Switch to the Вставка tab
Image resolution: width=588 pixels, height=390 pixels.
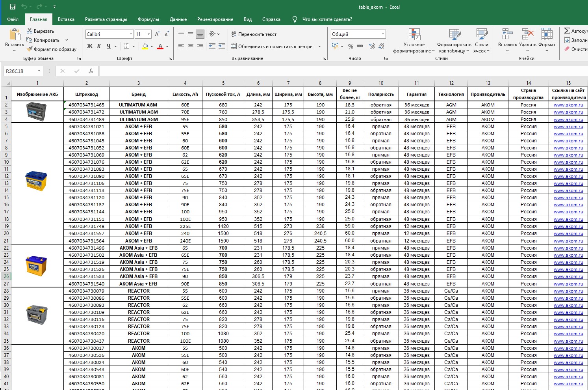click(66, 19)
